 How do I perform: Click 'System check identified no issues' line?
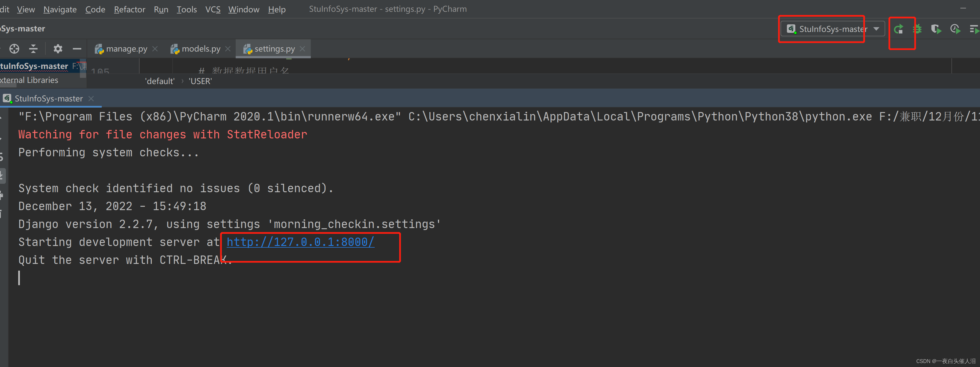tap(176, 188)
